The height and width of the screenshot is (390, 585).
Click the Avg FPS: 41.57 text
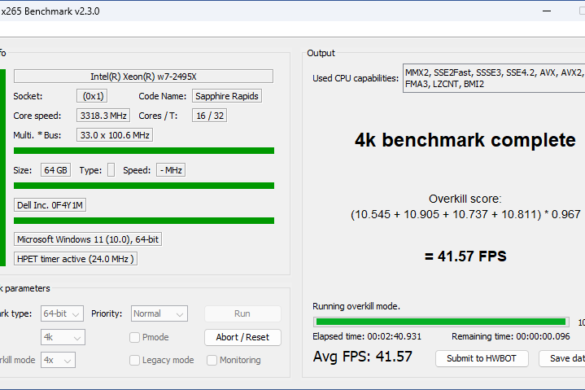363,357
